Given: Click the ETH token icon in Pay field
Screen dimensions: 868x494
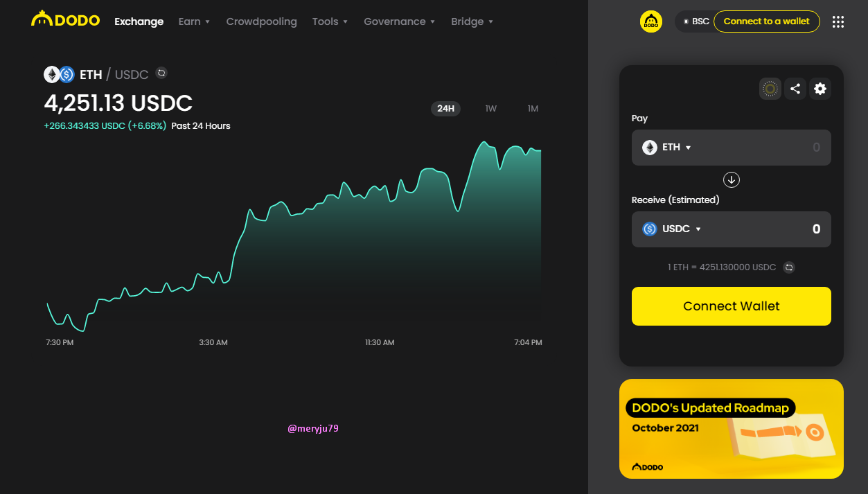Looking at the screenshot, I should 650,148.
